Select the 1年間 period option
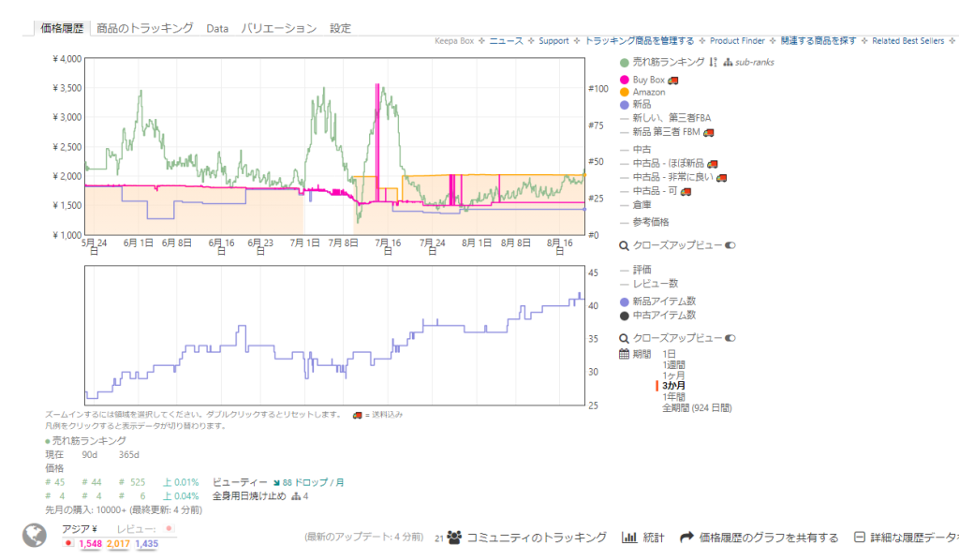This screenshot has width=959, height=560. pos(673,397)
